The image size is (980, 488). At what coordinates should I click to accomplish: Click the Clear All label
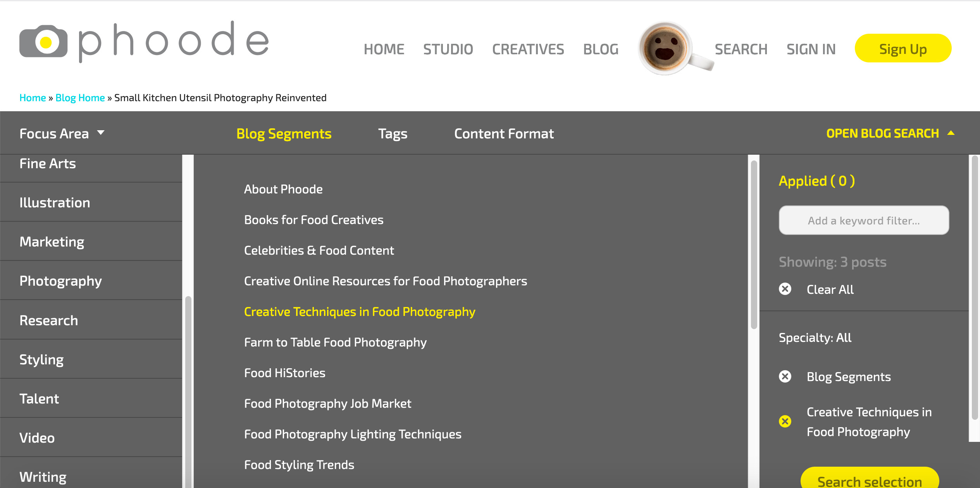pyautogui.click(x=830, y=290)
